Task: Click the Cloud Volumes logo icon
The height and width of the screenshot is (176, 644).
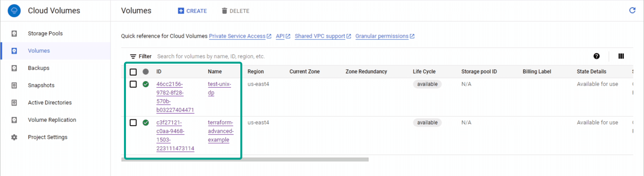Action: point(14,11)
